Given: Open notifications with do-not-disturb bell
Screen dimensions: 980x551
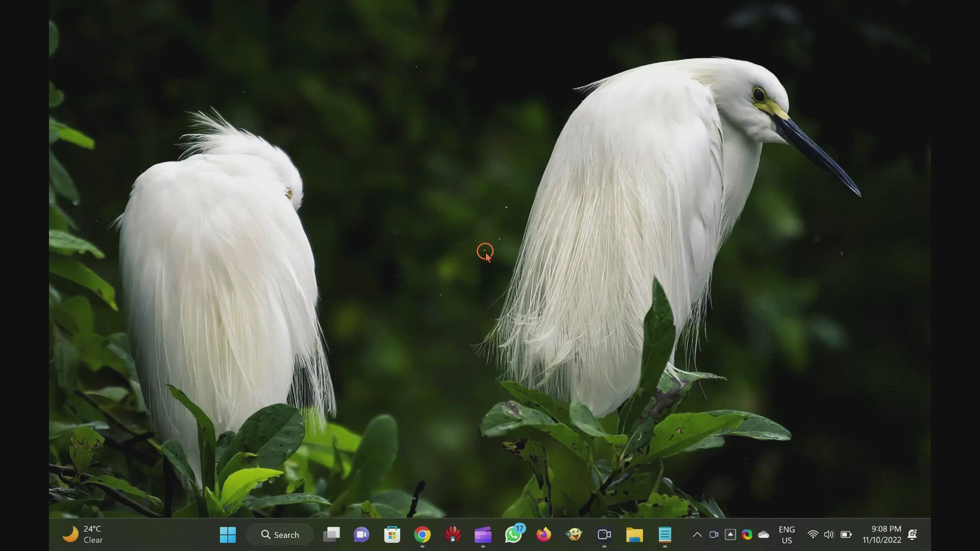Looking at the screenshot, I should (x=913, y=535).
